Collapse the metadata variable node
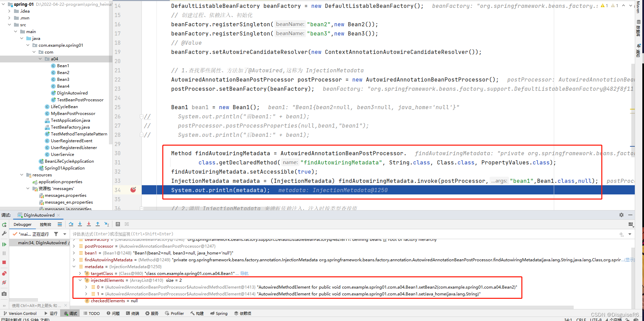This screenshot has width=644, height=321. pyautogui.click(x=74, y=267)
